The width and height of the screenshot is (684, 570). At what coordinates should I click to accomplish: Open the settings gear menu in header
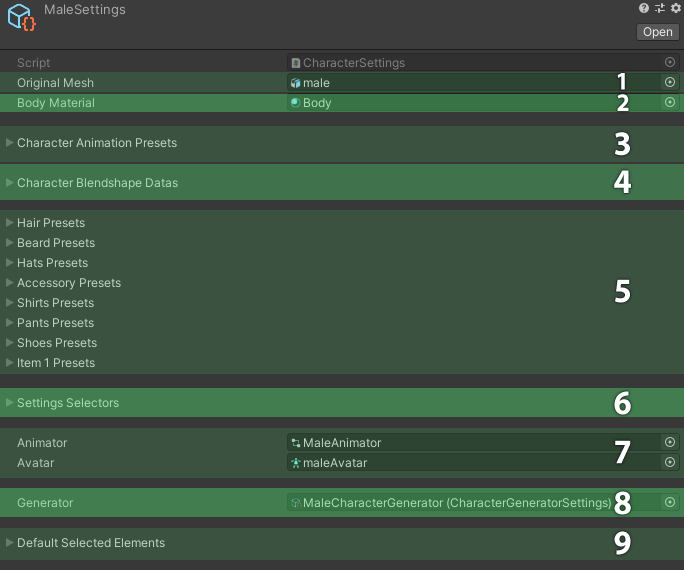(675, 8)
